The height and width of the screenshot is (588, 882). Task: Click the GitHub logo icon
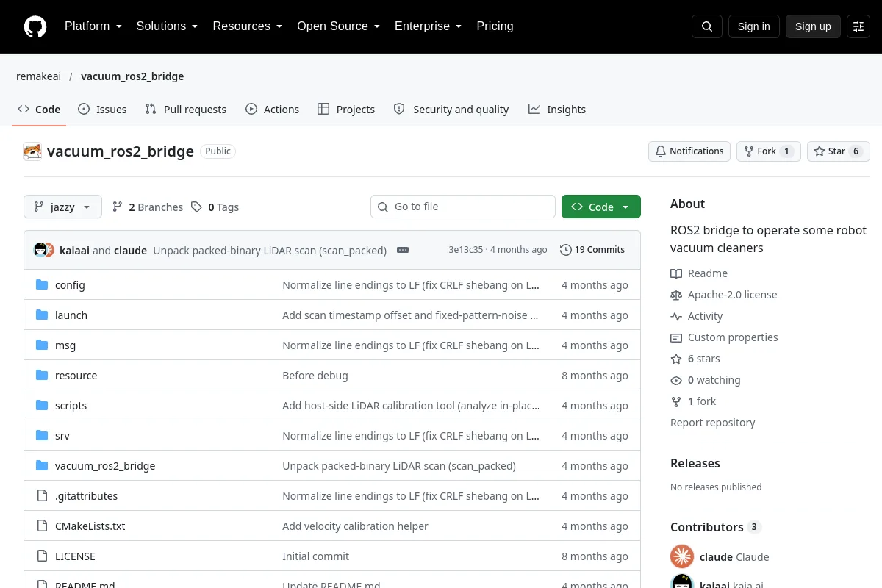[x=35, y=26]
